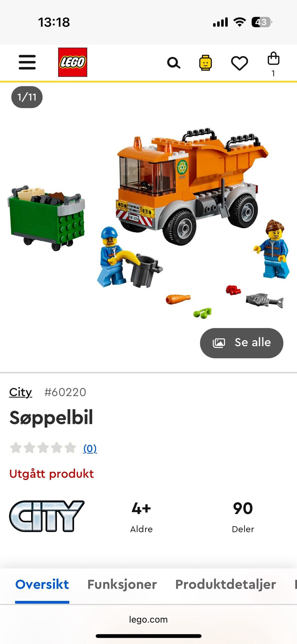This screenshot has width=297, height=644.
Task: Tap the battery indicator in status bar
Action: [x=262, y=22]
